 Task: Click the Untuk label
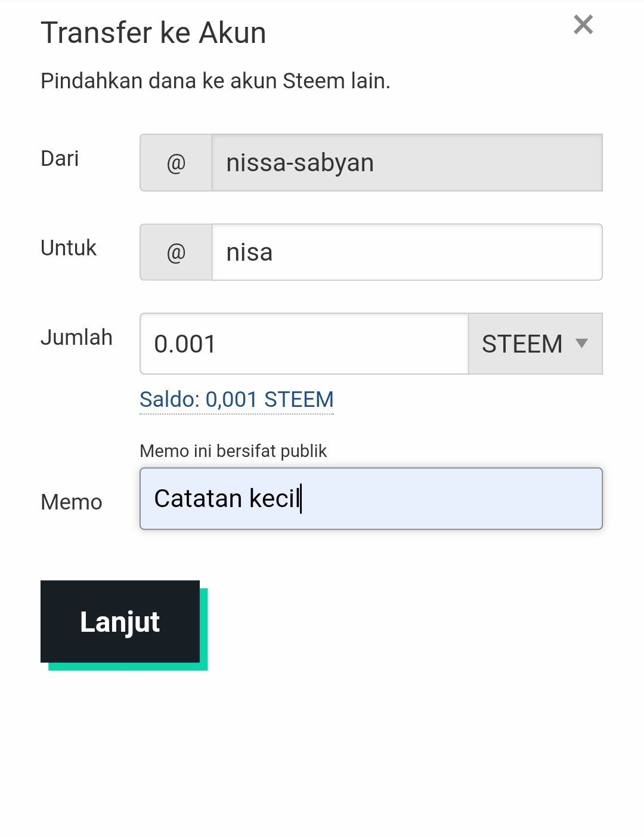69,248
